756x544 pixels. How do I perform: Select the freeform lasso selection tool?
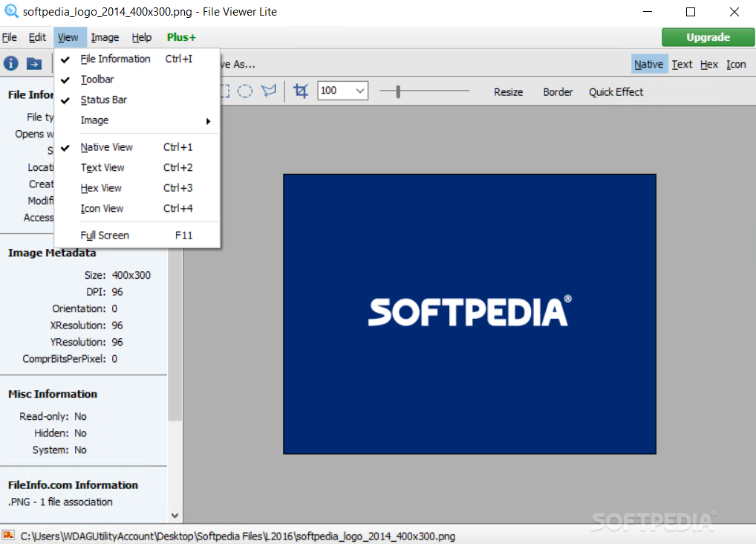pyautogui.click(x=269, y=91)
